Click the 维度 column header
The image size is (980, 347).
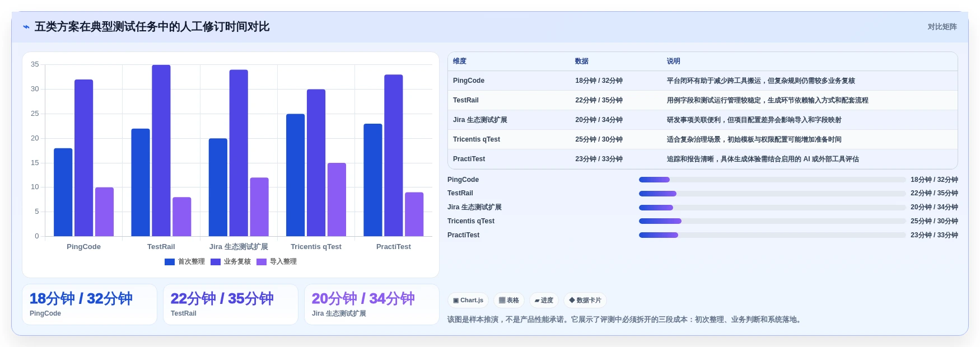(460, 61)
